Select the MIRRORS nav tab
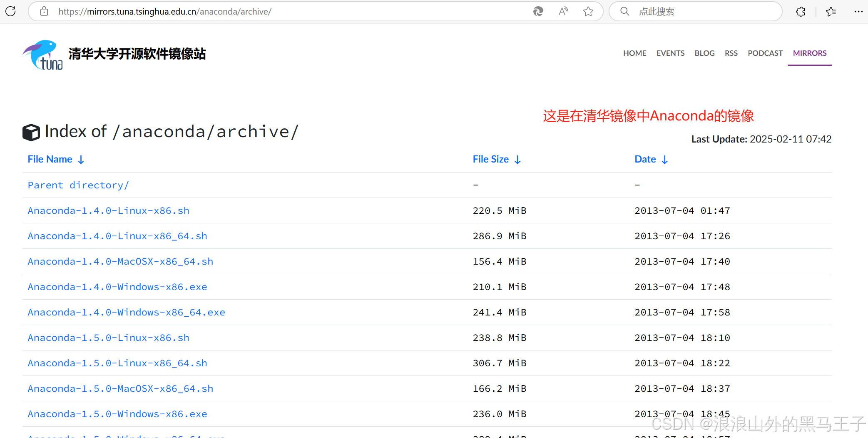The height and width of the screenshot is (438, 868). click(x=810, y=53)
